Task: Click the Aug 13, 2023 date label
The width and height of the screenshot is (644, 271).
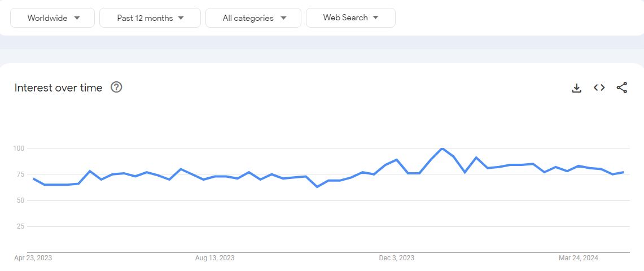Action: tap(215, 258)
